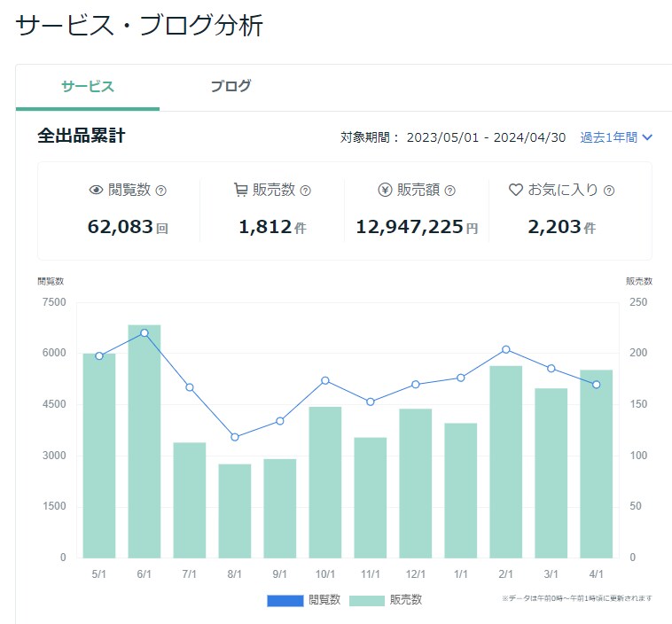Click the 250 right axis label

click(x=638, y=302)
